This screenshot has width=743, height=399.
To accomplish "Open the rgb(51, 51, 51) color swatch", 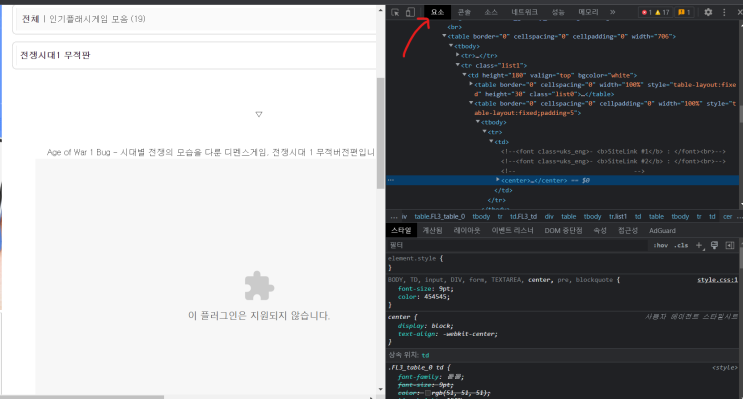I will coord(427,393).
